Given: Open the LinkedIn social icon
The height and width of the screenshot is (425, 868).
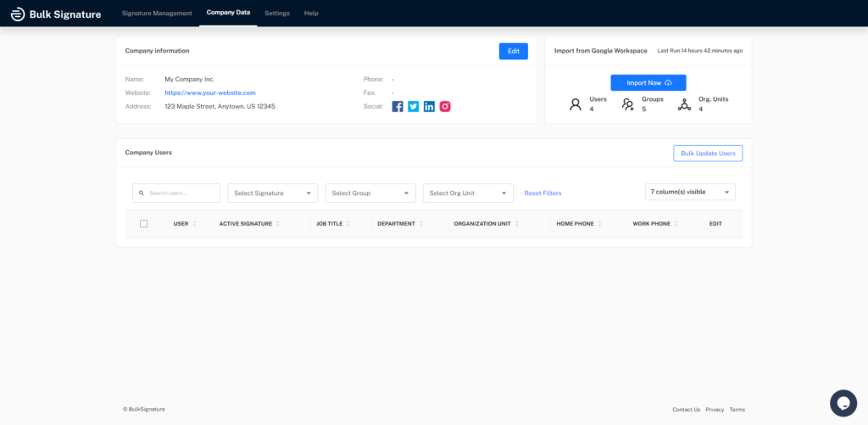Looking at the screenshot, I should tap(429, 106).
